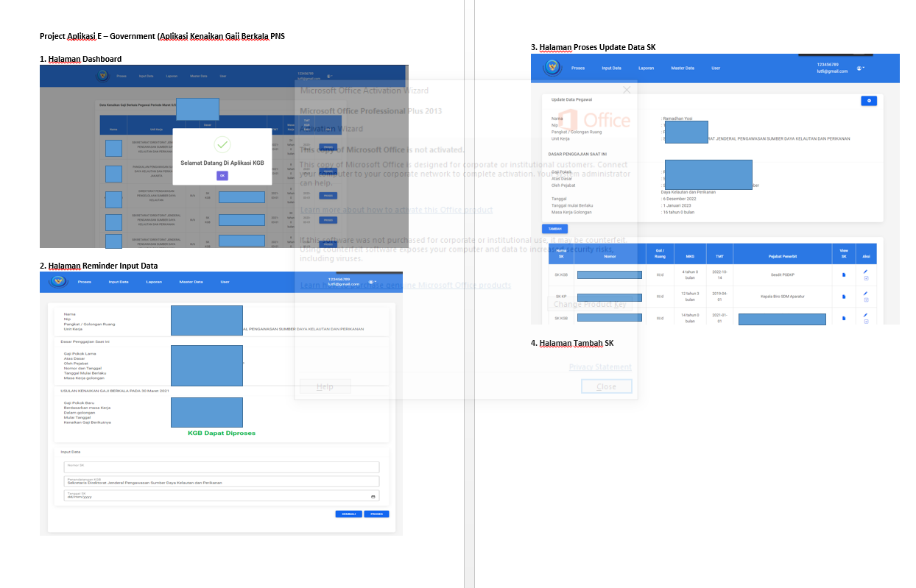Click the heading '3. Halaman Proses Update Data SK'
The width and height of the screenshot is (916, 588).
[x=593, y=47]
